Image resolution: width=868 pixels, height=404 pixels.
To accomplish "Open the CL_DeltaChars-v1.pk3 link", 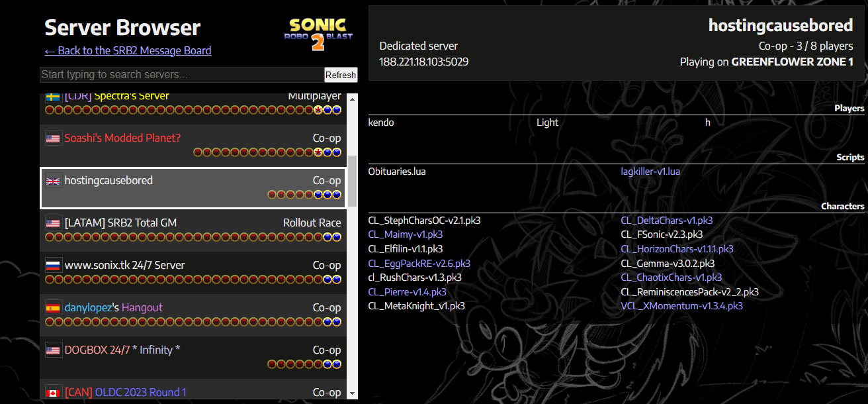I will point(667,221).
